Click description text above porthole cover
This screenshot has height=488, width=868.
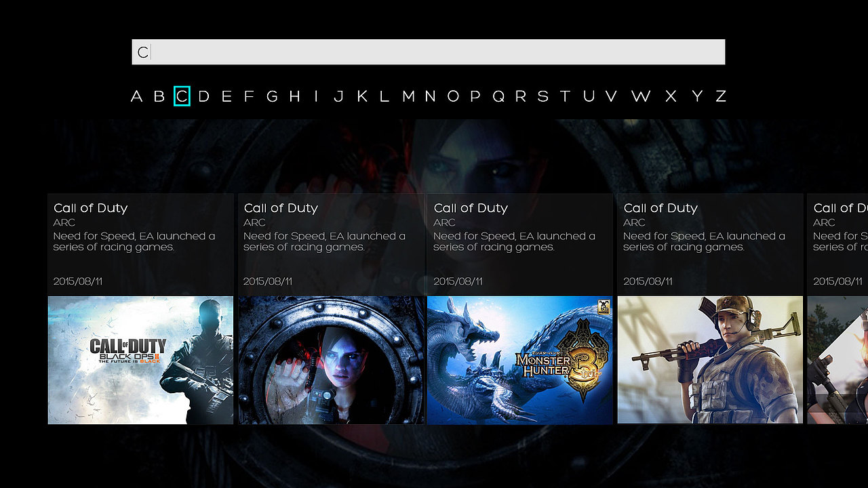coord(324,242)
